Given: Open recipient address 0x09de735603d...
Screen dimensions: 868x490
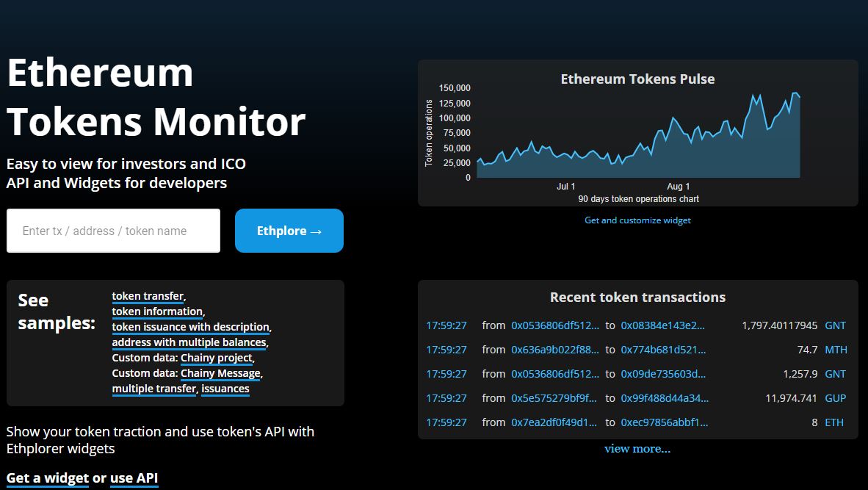Looking at the screenshot, I should tap(663, 374).
